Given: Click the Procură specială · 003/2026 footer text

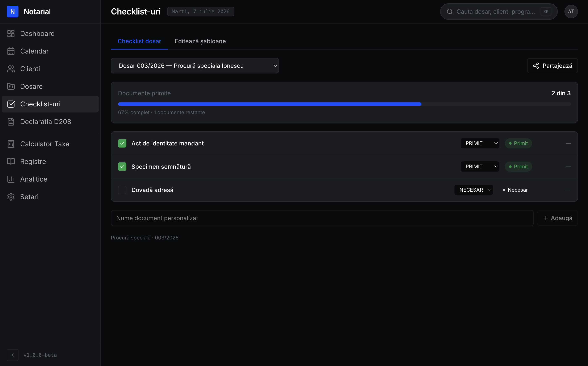Looking at the screenshot, I should point(144,238).
